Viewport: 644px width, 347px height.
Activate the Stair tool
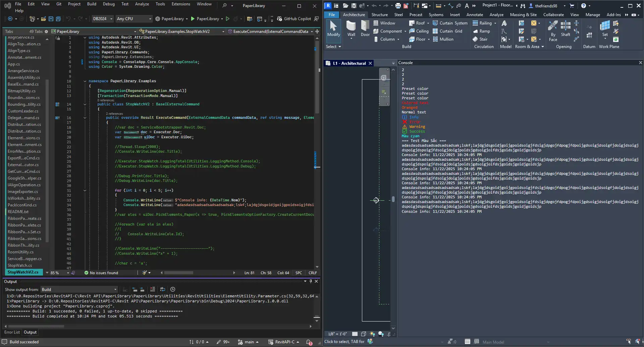click(482, 39)
